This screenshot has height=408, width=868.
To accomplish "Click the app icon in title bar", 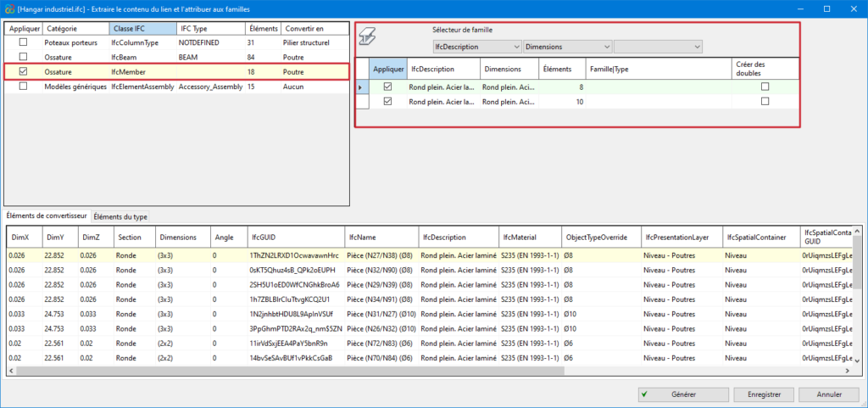I will tap(8, 8).
